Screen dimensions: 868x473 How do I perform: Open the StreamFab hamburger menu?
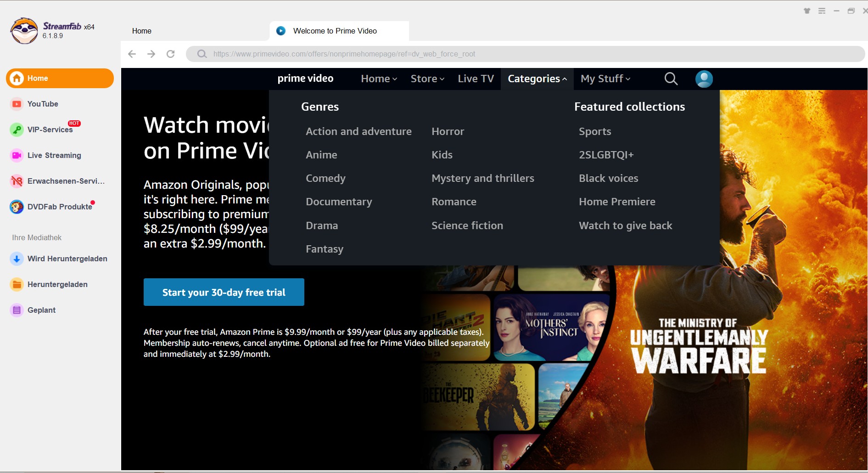point(822,11)
